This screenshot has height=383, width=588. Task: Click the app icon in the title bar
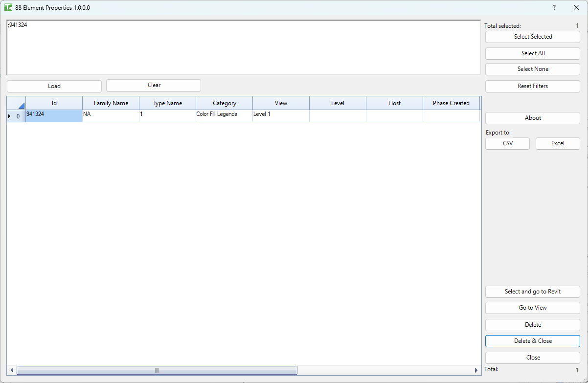click(x=9, y=7)
